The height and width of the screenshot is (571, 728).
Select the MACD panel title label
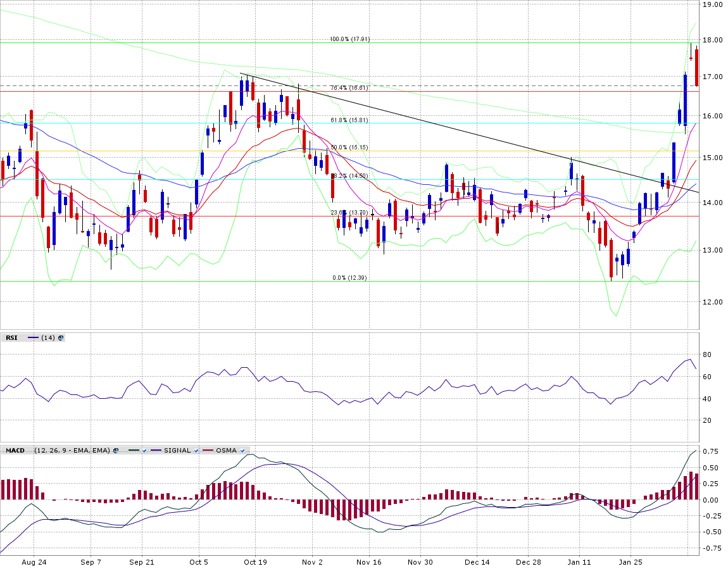point(15,451)
